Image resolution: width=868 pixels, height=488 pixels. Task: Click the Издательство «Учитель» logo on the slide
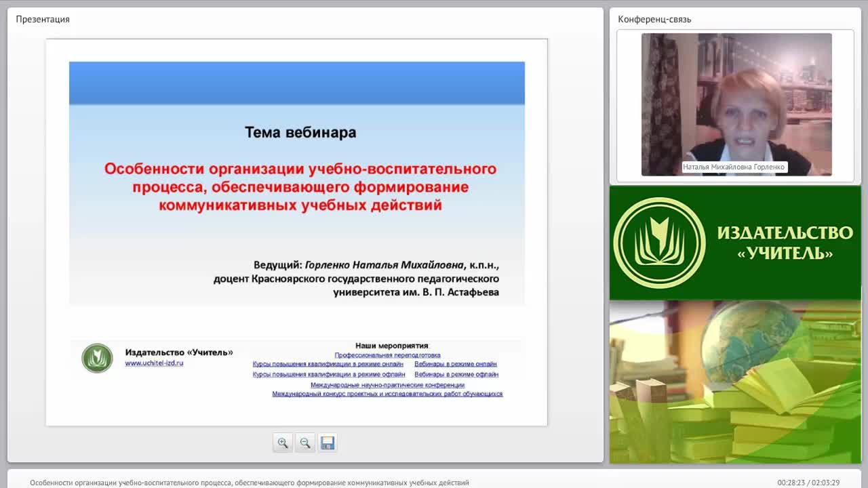click(97, 358)
